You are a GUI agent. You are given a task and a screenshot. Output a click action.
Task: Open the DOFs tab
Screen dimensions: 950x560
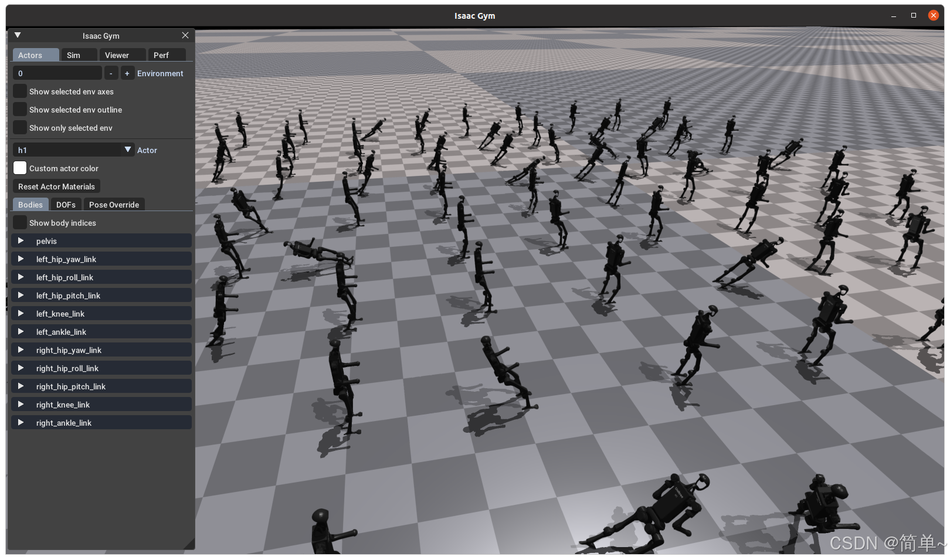[x=66, y=205]
